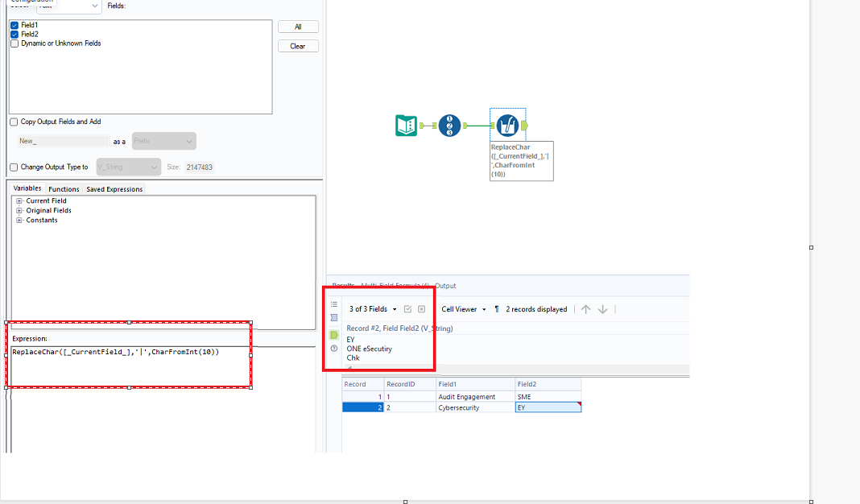
Task: Open the Output results tab
Action: (444, 285)
